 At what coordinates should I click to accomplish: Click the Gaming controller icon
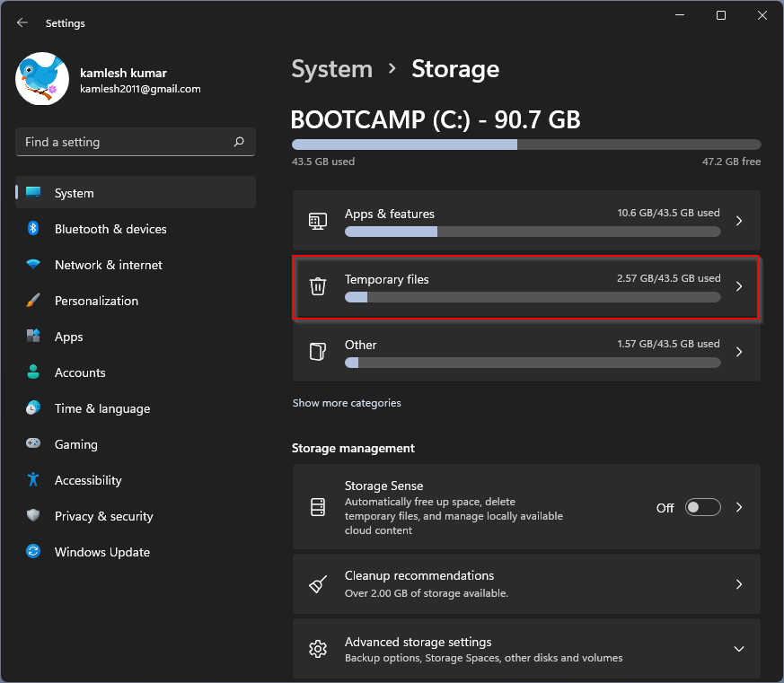tap(33, 444)
